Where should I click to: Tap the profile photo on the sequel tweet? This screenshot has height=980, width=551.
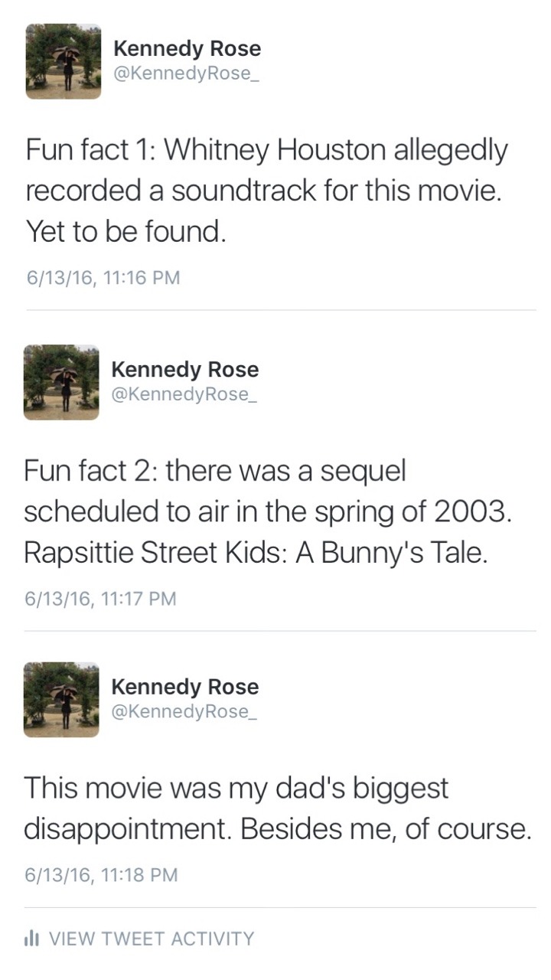[x=61, y=382]
